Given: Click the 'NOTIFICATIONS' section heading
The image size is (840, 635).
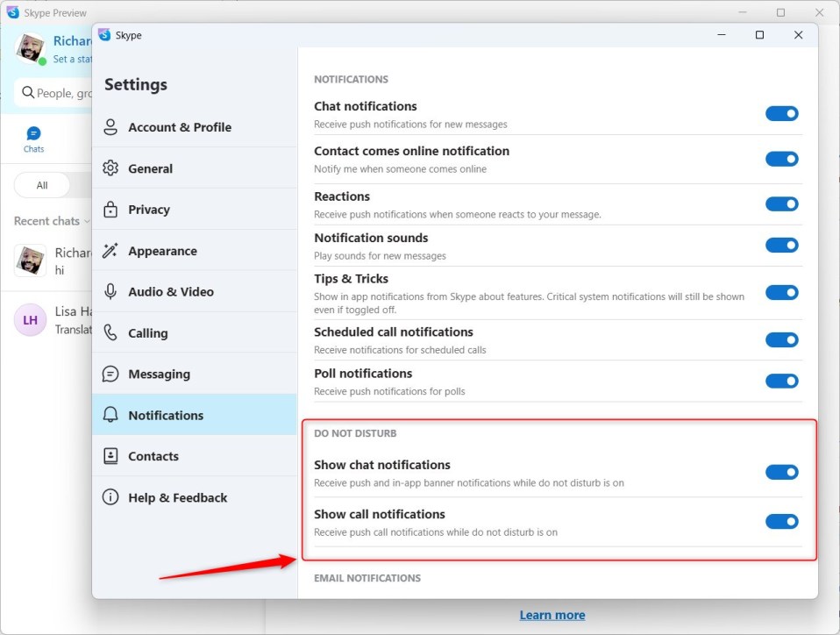Looking at the screenshot, I should tap(351, 79).
